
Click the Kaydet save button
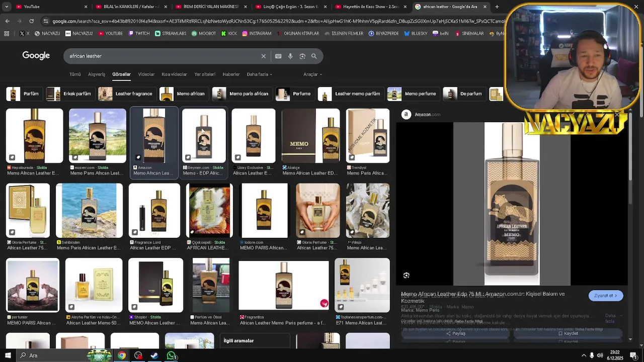568,333
